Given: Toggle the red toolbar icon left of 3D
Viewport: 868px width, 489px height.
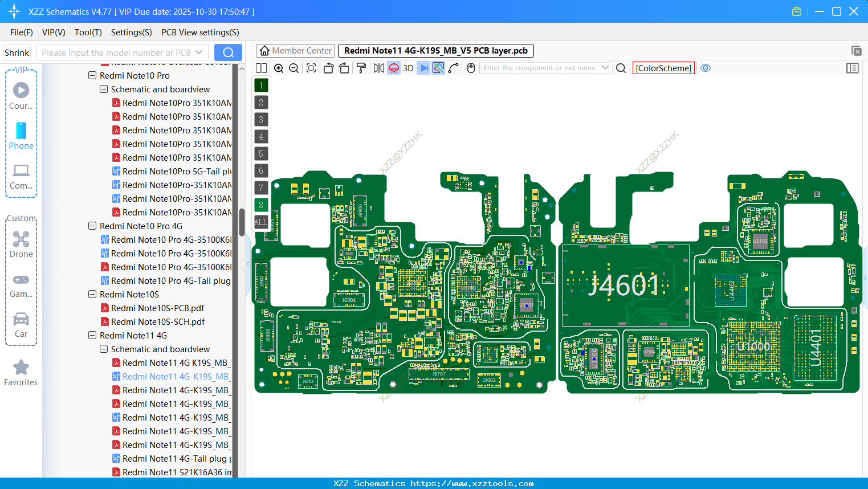Looking at the screenshot, I should tap(394, 68).
